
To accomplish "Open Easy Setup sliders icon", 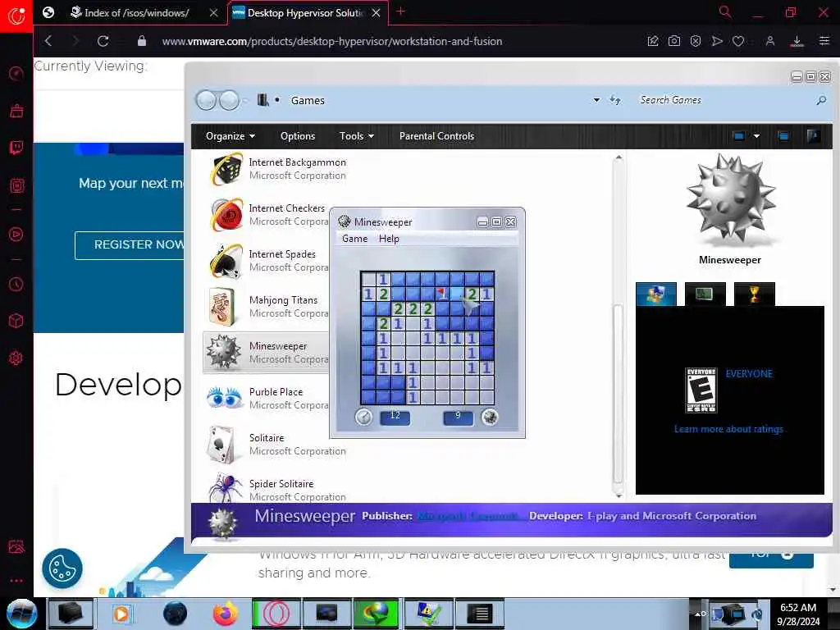I will coord(824,41).
